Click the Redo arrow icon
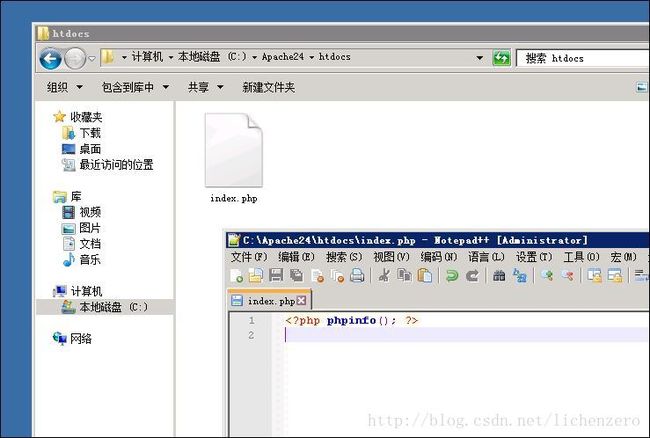 pyautogui.click(x=472, y=276)
